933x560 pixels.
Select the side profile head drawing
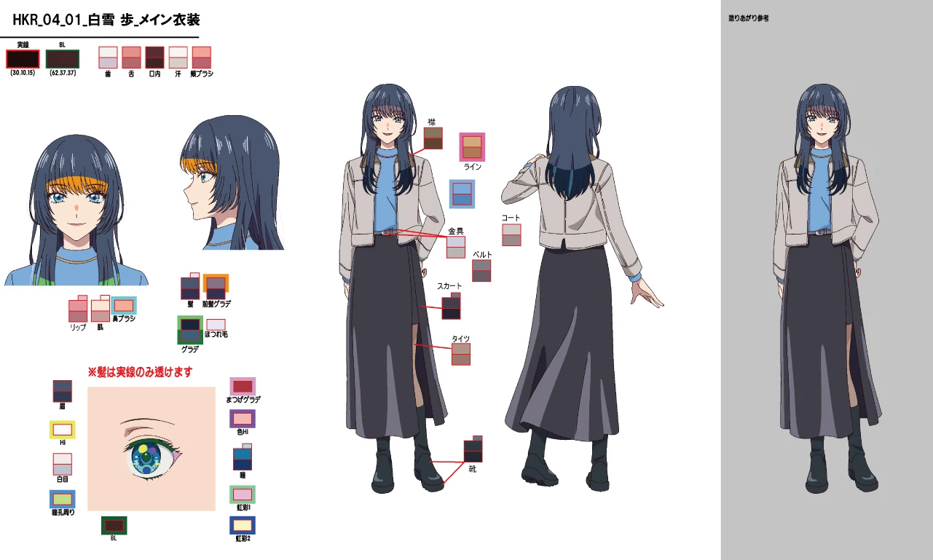tap(229, 186)
